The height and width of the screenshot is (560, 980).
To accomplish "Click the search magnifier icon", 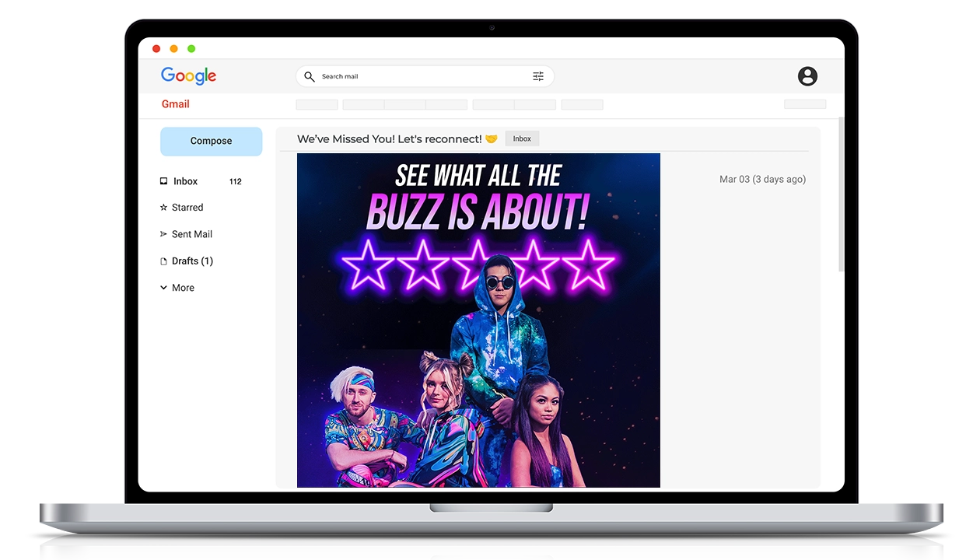I will (x=309, y=76).
